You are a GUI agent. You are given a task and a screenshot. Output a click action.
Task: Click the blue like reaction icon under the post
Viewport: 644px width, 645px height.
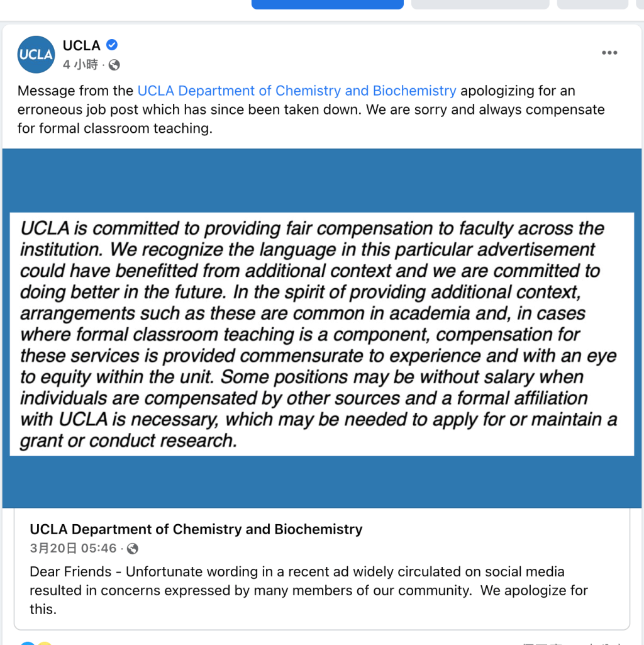[28, 643]
